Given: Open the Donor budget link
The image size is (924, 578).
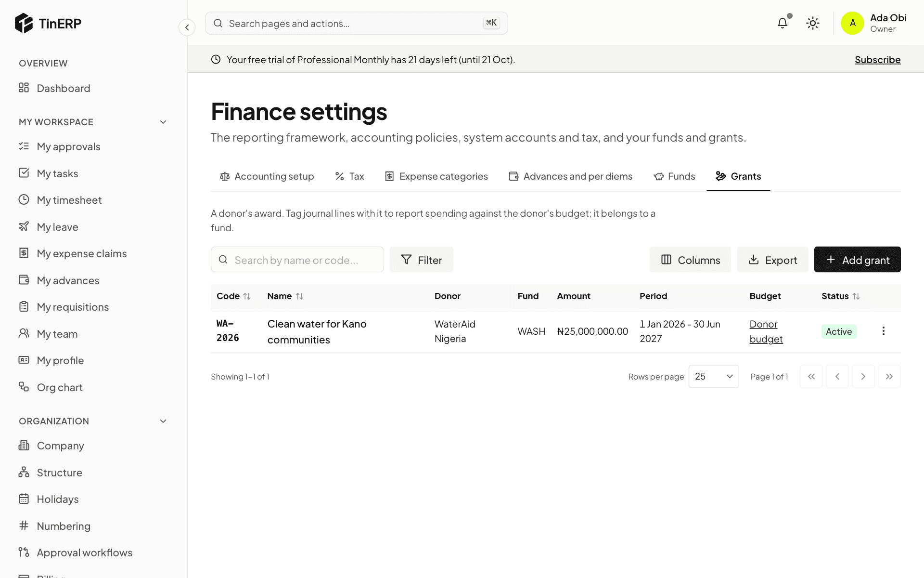Looking at the screenshot, I should point(766,331).
